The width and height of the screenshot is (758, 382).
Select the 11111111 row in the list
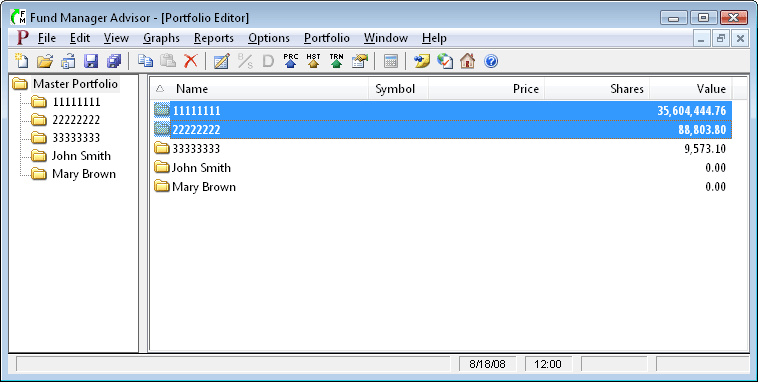[442, 110]
